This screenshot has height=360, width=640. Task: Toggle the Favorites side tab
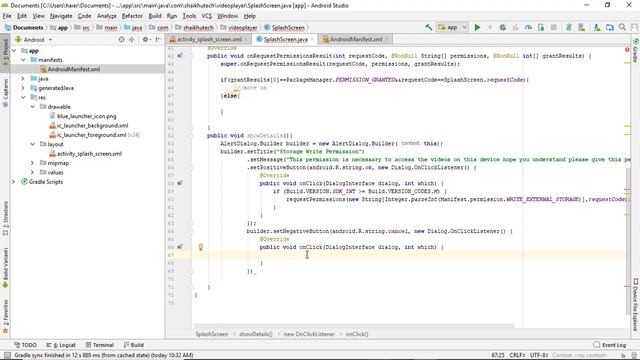(x=5, y=317)
